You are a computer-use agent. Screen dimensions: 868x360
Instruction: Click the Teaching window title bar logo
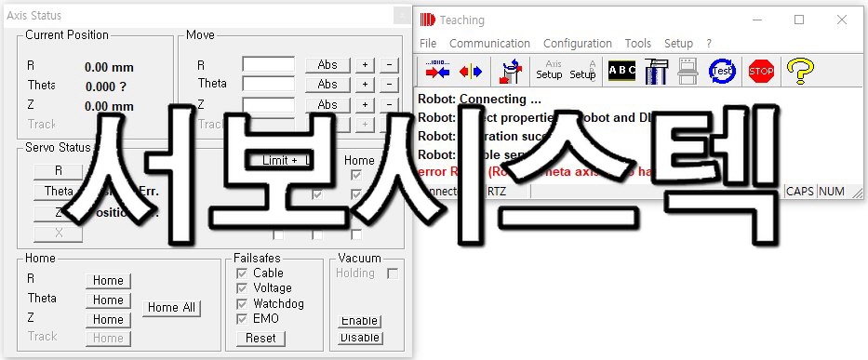(x=427, y=20)
